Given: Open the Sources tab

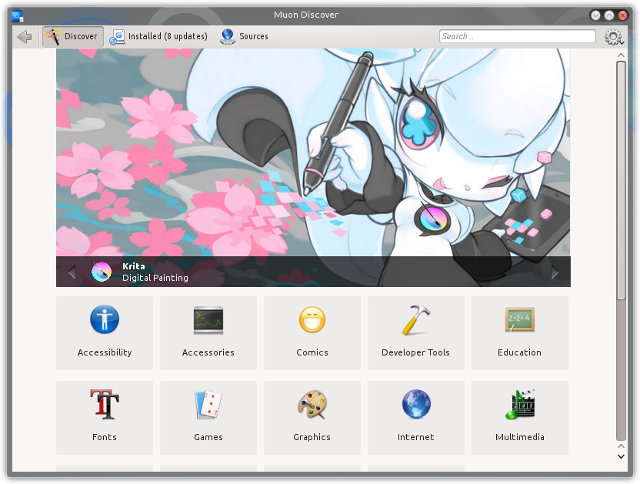Looking at the screenshot, I should tap(244, 36).
